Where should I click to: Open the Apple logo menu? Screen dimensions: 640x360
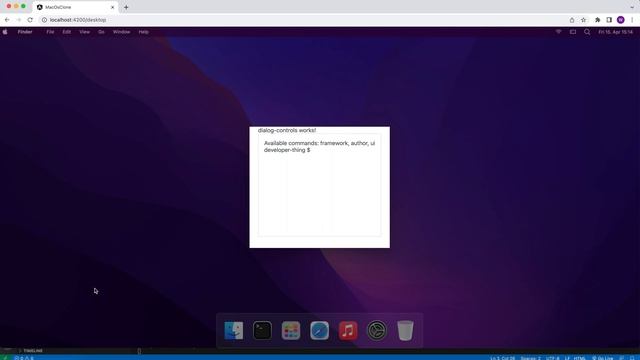(5, 31)
